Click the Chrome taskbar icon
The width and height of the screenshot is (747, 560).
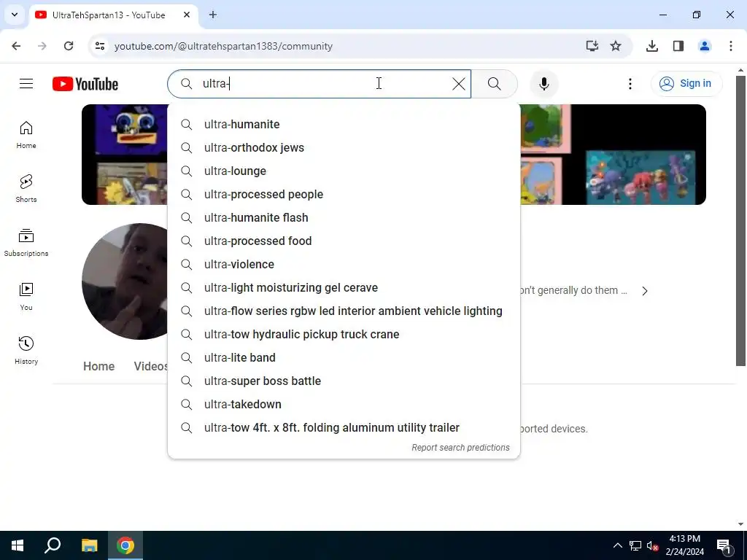[125, 545]
